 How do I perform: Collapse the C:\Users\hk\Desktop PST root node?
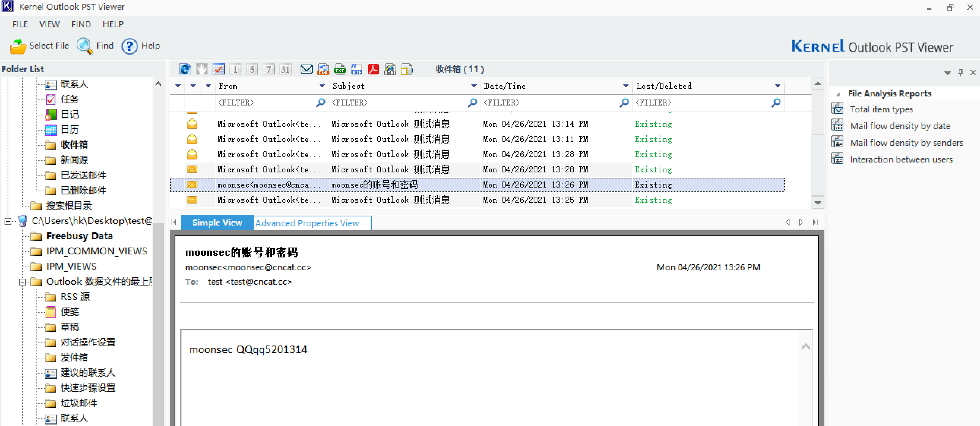pyautogui.click(x=8, y=221)
